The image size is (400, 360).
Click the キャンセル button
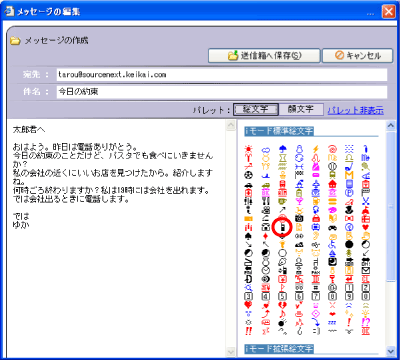[x=358, y=56]
